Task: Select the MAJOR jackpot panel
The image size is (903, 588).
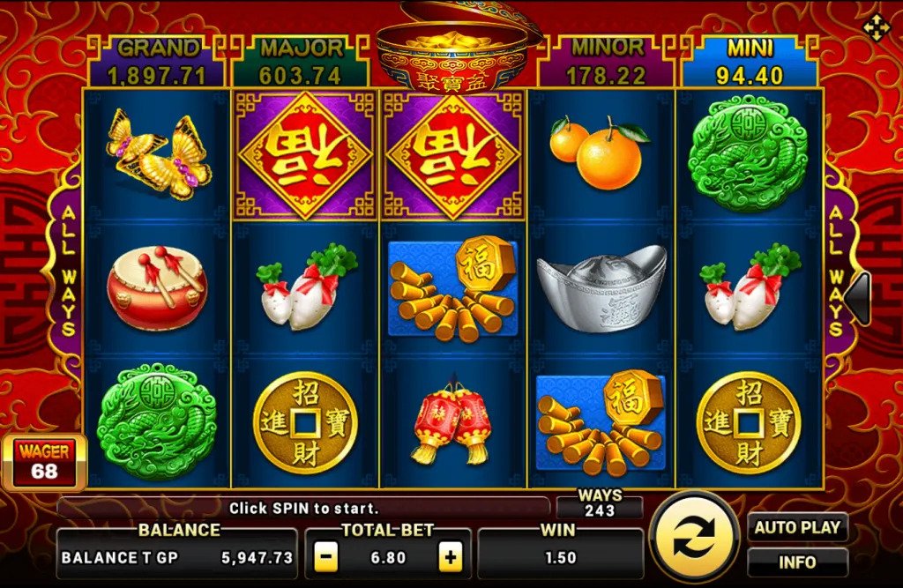Action: click(x=300, y=62)
